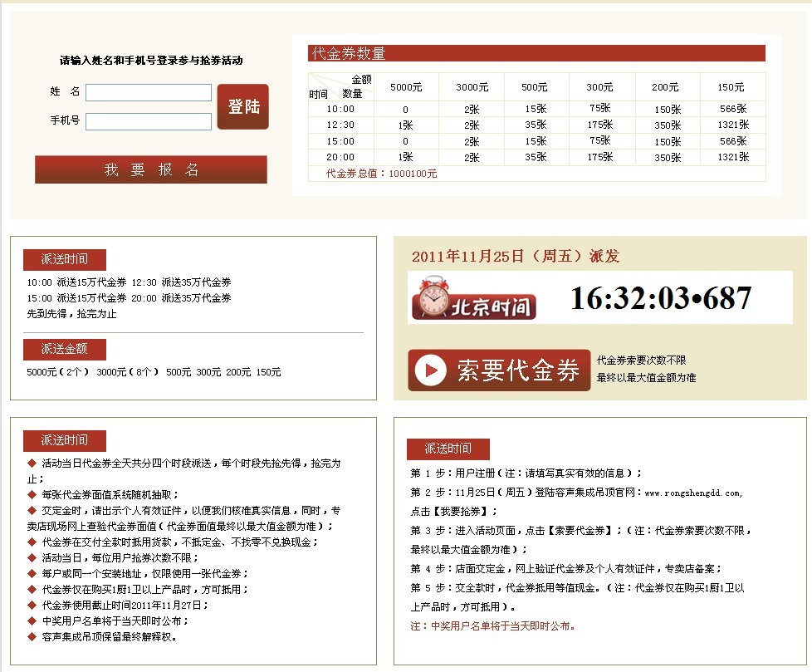Click the 代金券数量 table header bar
This screenshot has width=812, height=672.
[536, 54]
